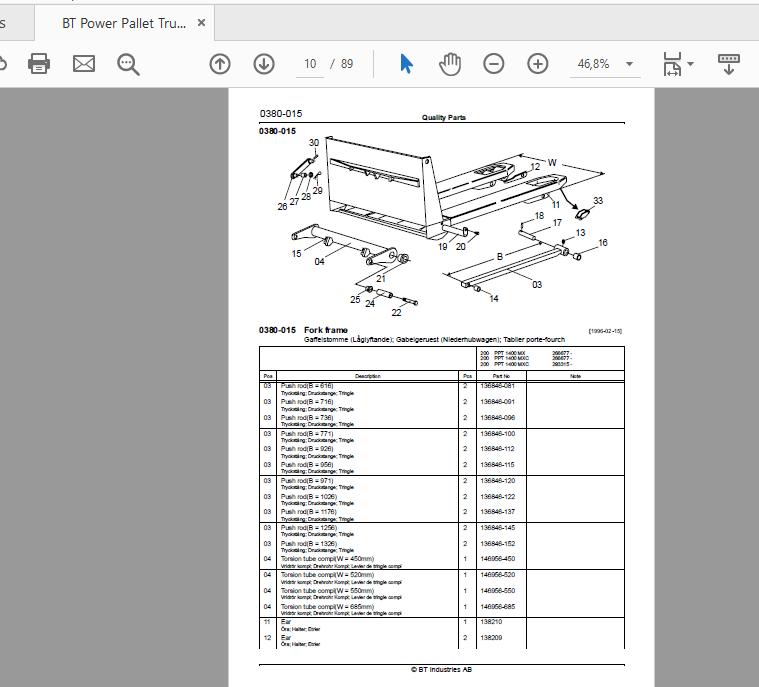Zoom out with the minus button

(x=494, y=64)
